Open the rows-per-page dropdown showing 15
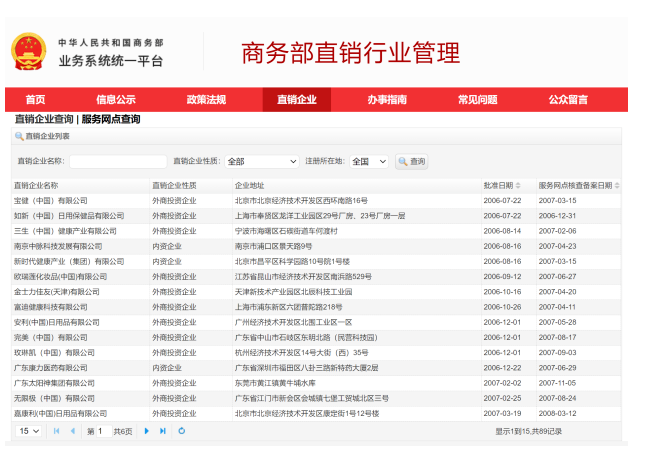This screenshot has height=455, width=645. click(29, 431)
